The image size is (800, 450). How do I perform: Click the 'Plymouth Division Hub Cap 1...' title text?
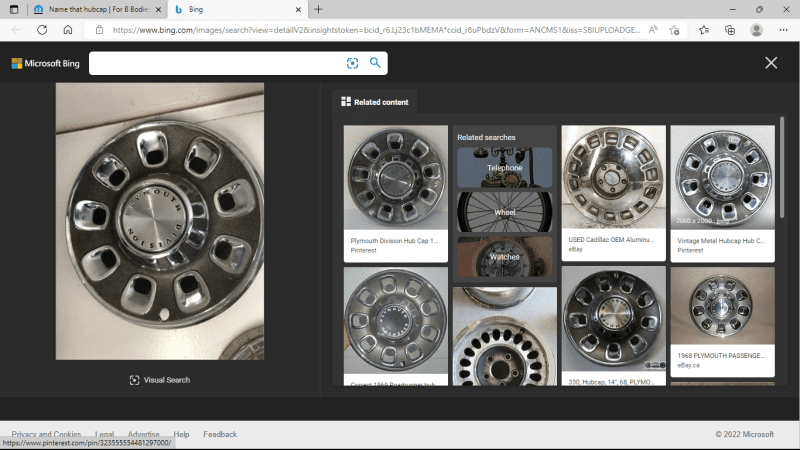pos(394,241)
